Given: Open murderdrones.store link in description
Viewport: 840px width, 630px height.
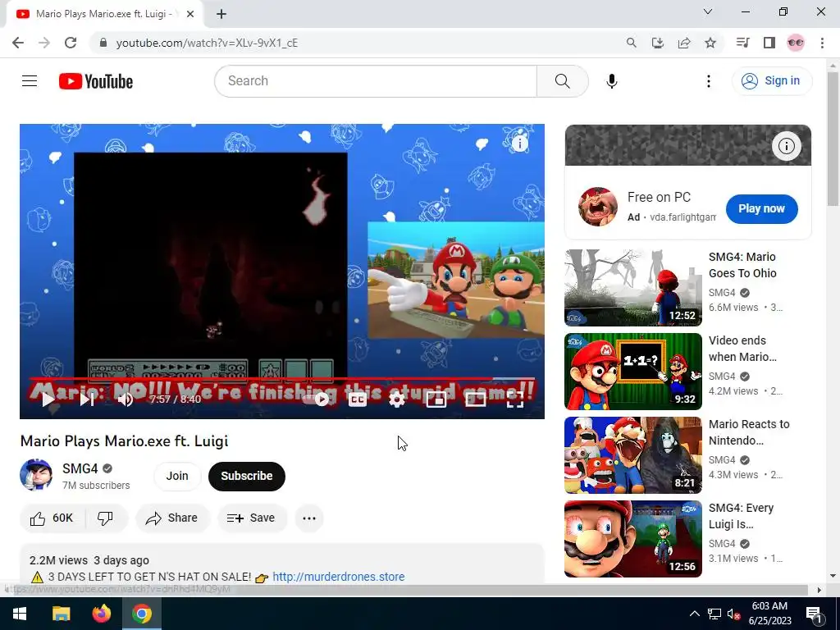Looking at the screenshot, I should point(339,577).
